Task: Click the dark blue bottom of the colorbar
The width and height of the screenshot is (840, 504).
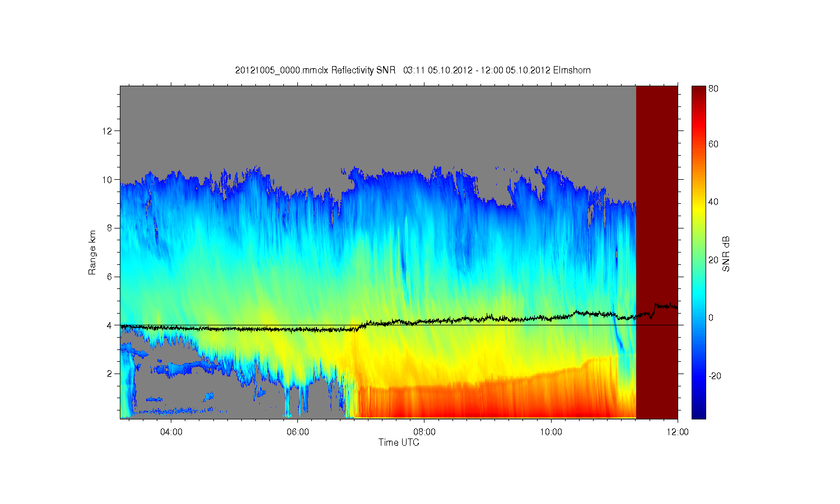Action: (698, 412)
